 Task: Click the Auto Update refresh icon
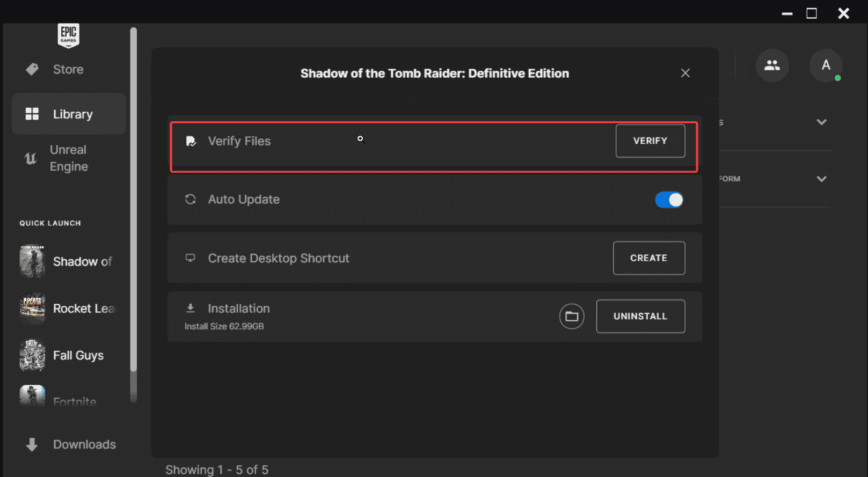[x=190, y=199]
